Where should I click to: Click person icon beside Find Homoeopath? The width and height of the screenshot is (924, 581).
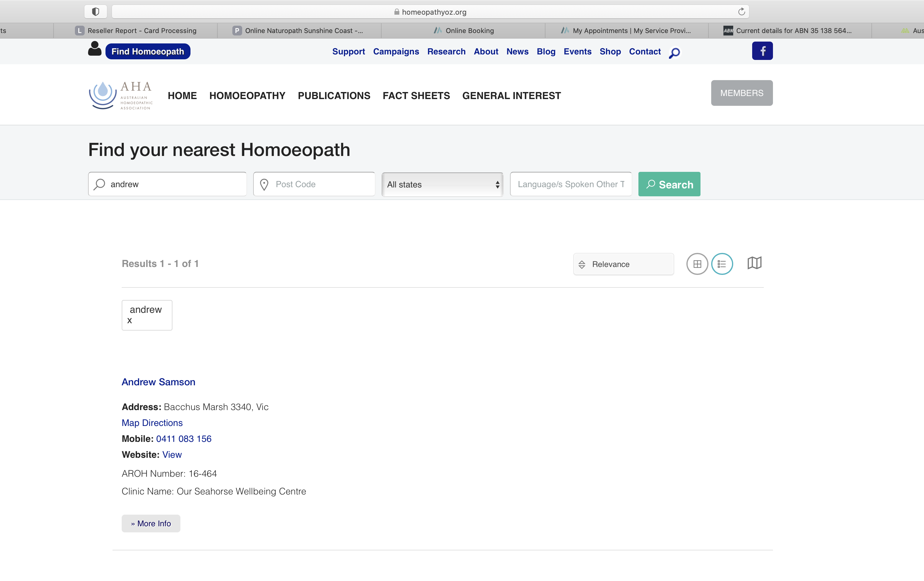coord(94,49)
